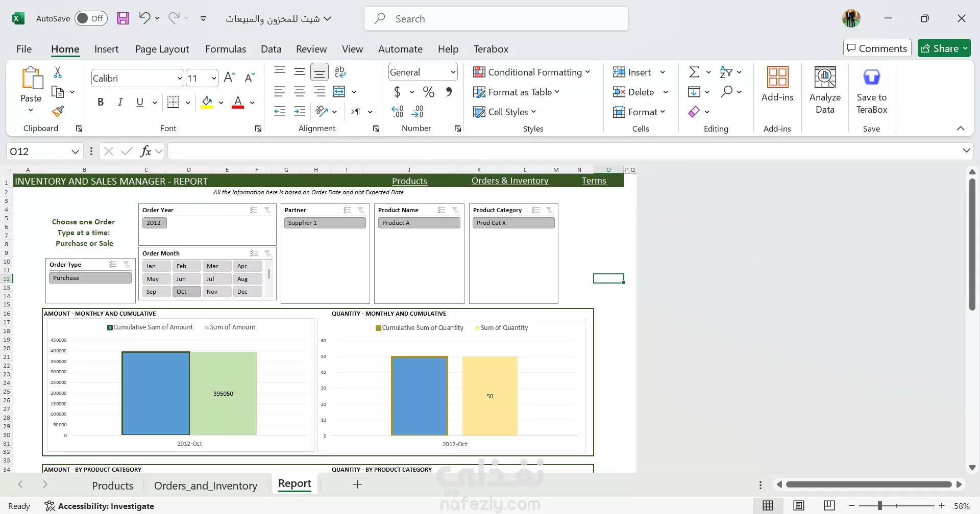Apply red font color
This screenshot has width=980, height=514.
tap(238, 102)
